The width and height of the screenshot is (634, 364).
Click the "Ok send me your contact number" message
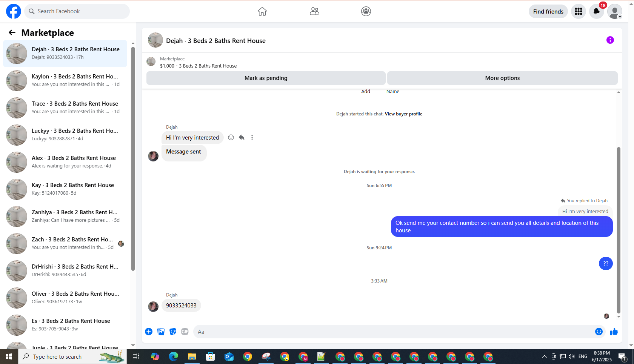pos(502,227)
